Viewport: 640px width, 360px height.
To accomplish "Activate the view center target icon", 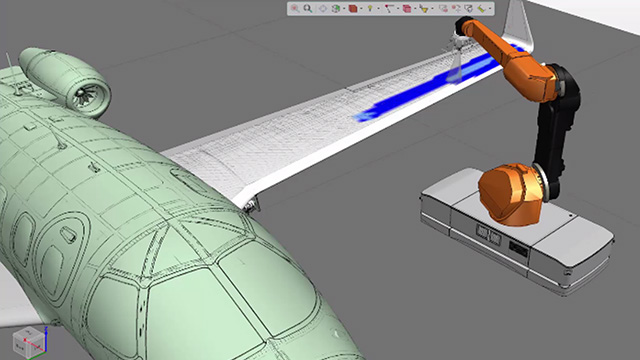I will 323,8.
